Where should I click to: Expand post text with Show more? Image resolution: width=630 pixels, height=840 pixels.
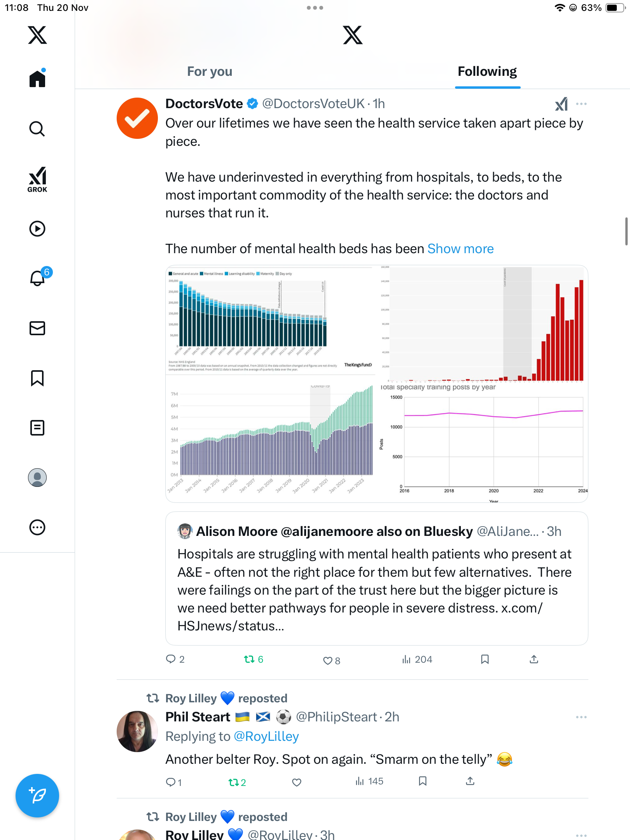pyautogui.click(x=460, y=249)
